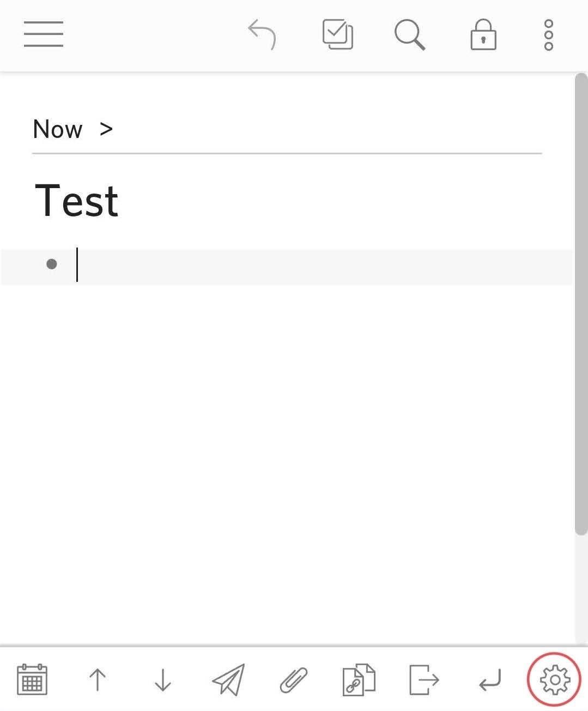Open the hamburger menu
Screen dimensions: 588x711
point(44,34)
